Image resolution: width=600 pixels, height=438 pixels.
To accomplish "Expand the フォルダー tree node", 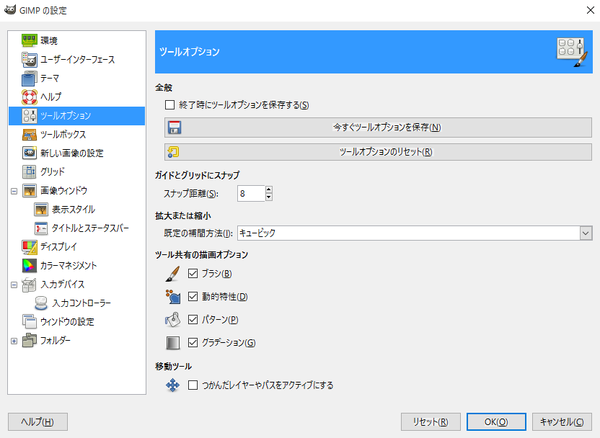I will pos(14,341).
